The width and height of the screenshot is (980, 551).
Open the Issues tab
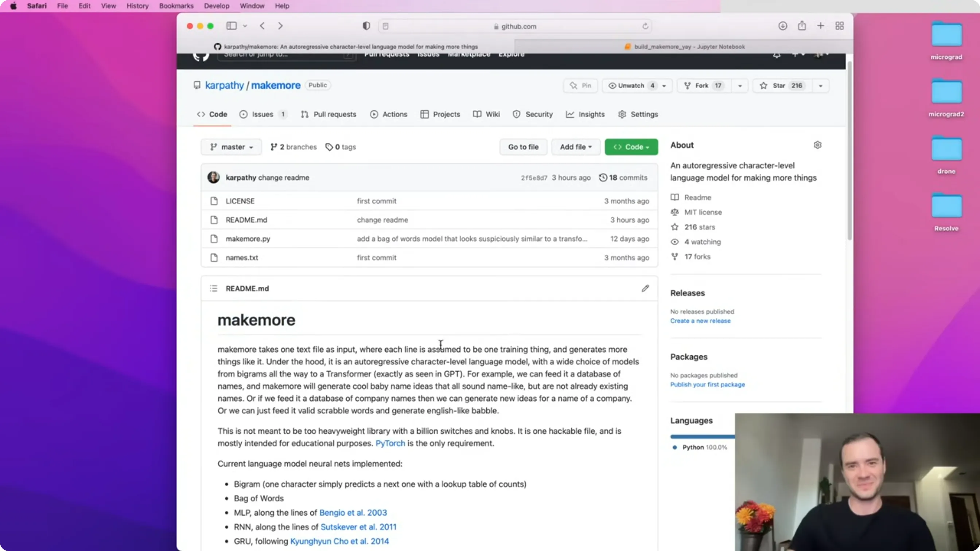[263, 114]
